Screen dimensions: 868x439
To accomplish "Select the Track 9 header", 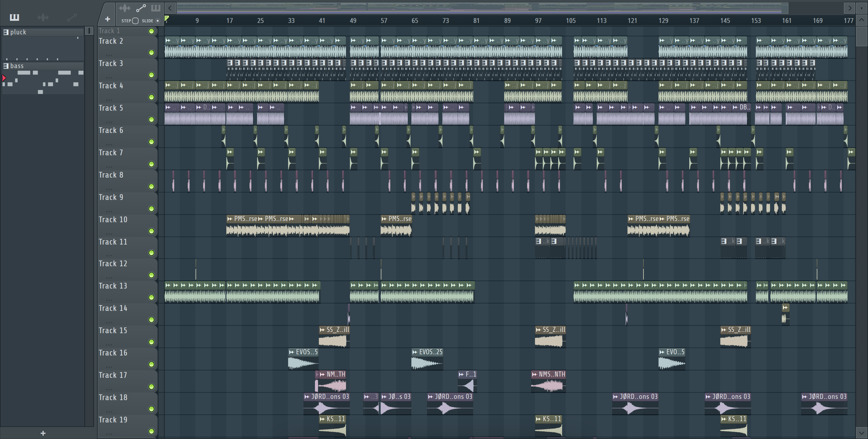I will (127, 203).
